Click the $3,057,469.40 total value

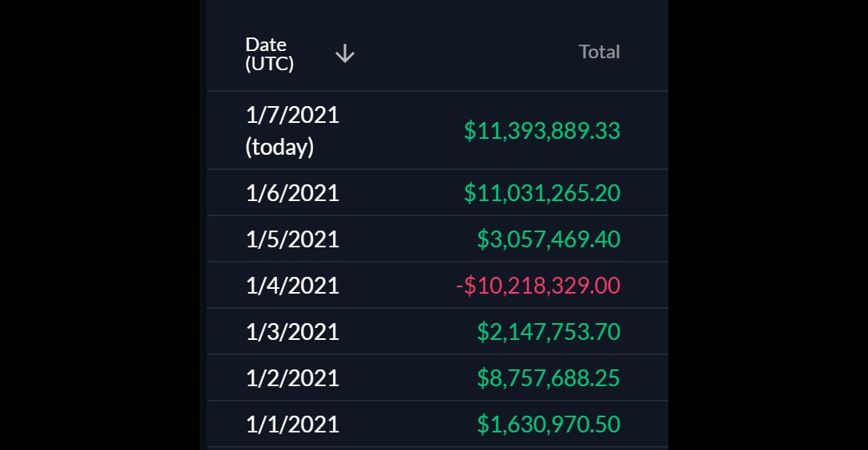coord(549,239)
